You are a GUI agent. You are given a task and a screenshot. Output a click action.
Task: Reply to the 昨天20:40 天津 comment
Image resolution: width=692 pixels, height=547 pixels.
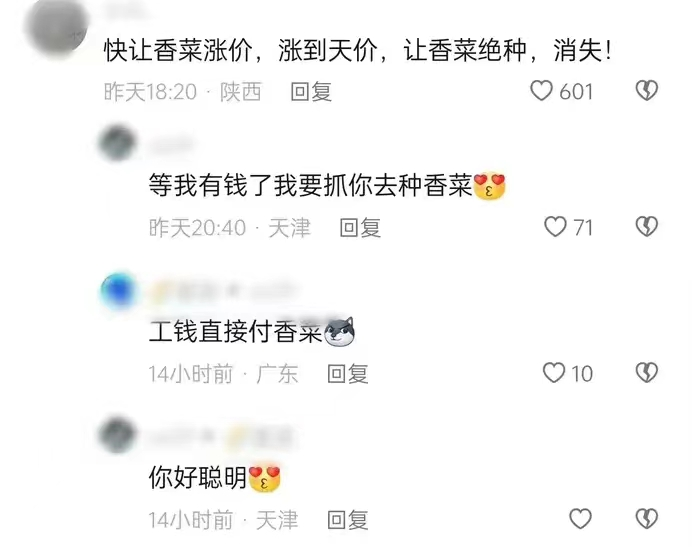[360, 228]
